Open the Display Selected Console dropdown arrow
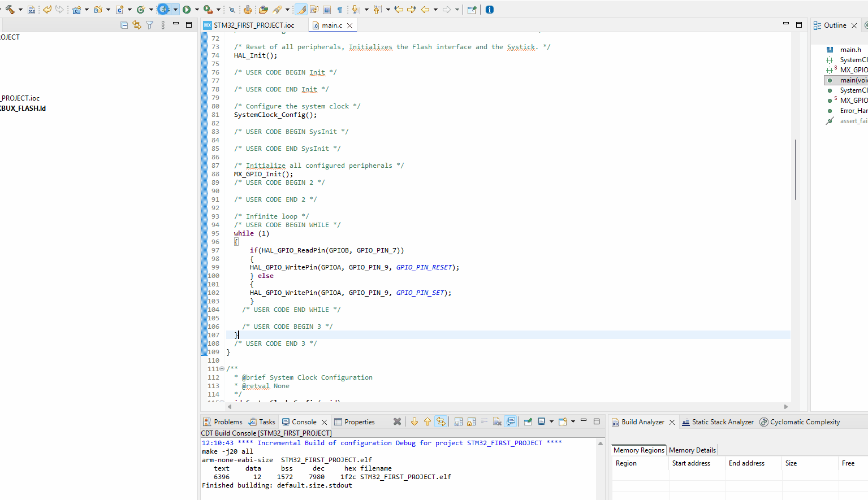The width and height of the screenshot is (868, 500). (551, 421)
